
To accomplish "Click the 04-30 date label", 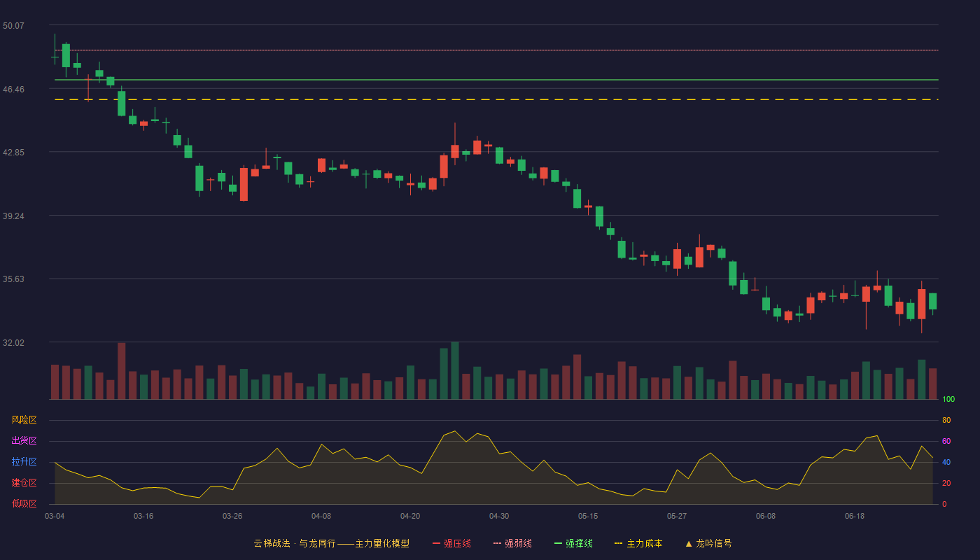I will [x=499, y=516].
